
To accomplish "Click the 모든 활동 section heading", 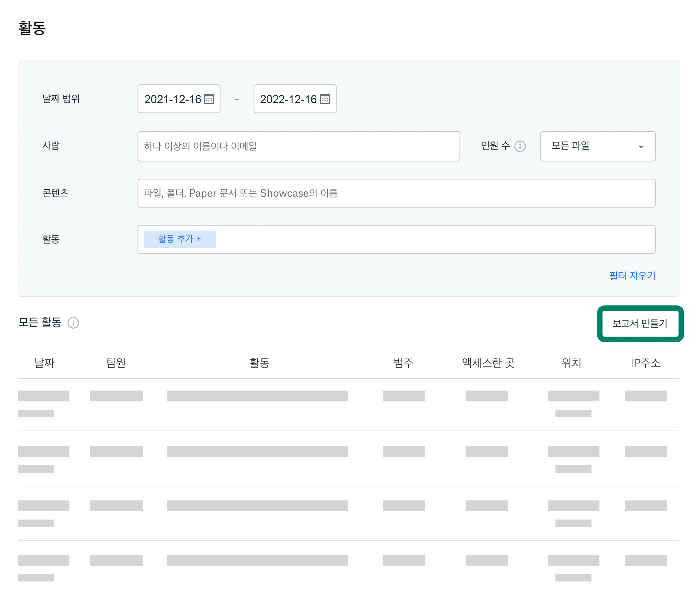I will [40, 322].
